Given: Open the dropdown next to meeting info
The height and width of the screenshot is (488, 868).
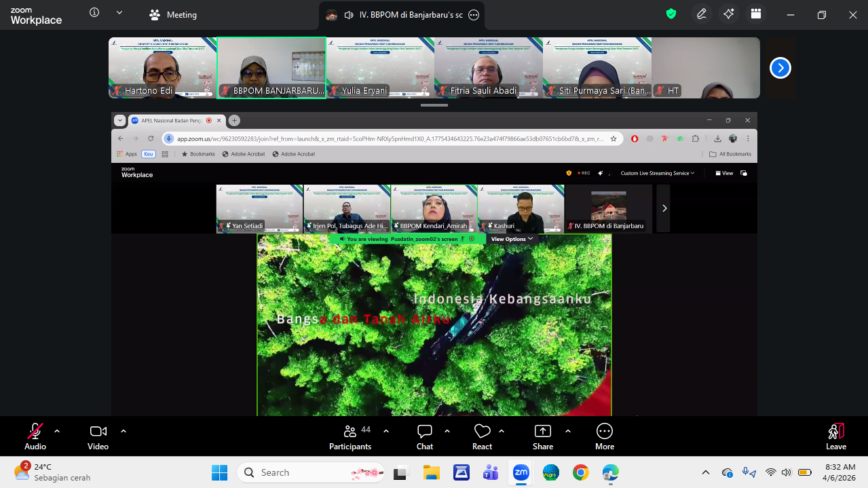Looking at the screenshot, I should click(x=119, y=13).
